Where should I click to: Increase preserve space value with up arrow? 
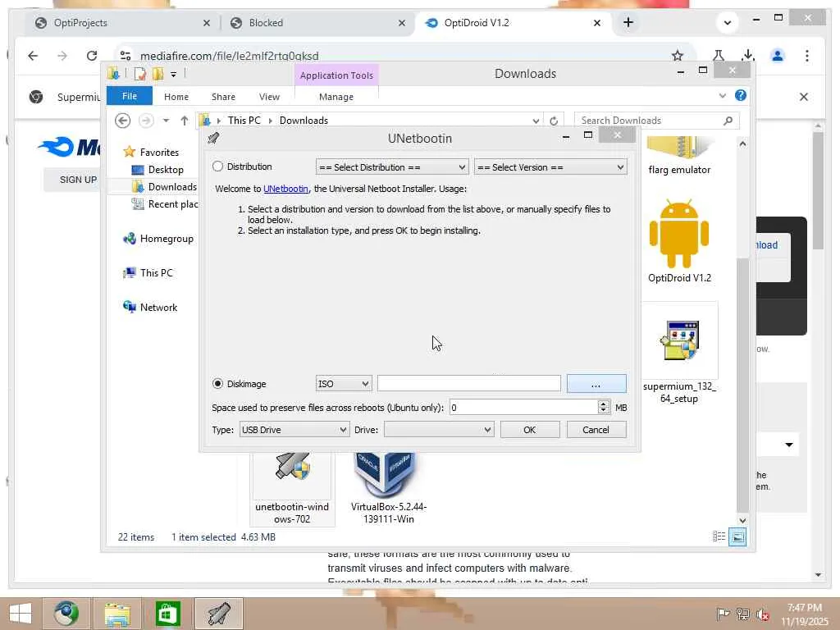tap(604, 404)
